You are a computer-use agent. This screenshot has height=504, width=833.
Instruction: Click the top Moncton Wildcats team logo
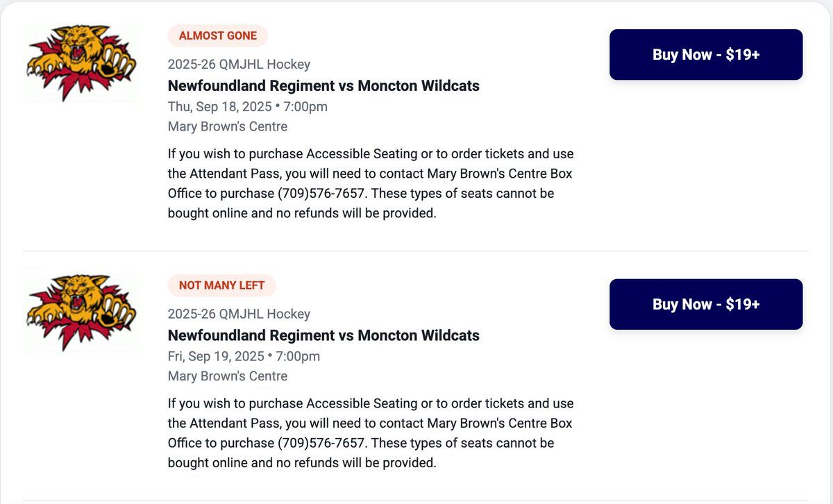click(x=82, y=63)
